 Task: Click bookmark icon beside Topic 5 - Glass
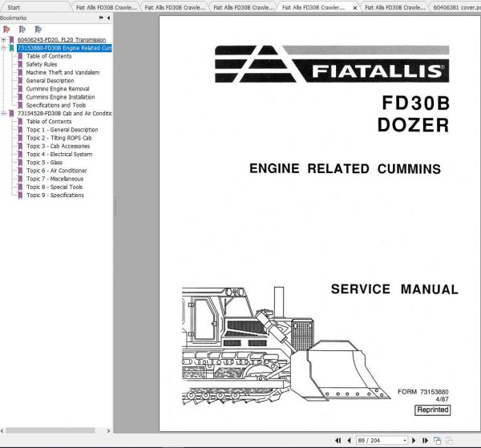(20, 163)
